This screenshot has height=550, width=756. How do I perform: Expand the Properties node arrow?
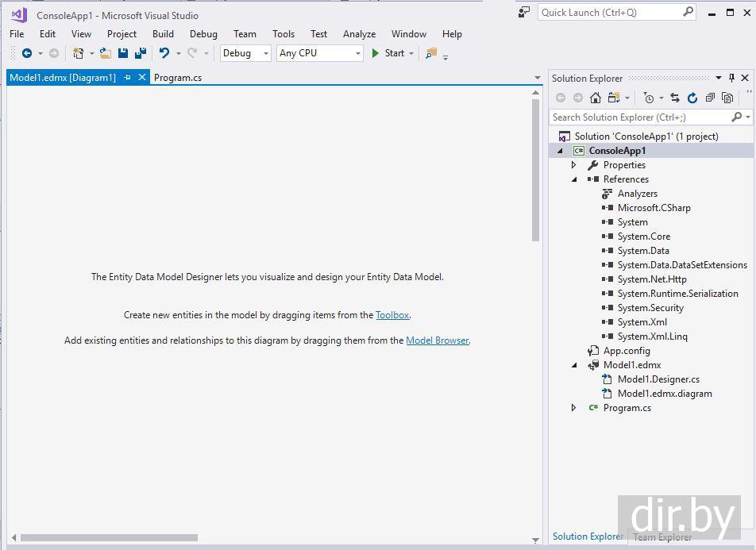574,165
